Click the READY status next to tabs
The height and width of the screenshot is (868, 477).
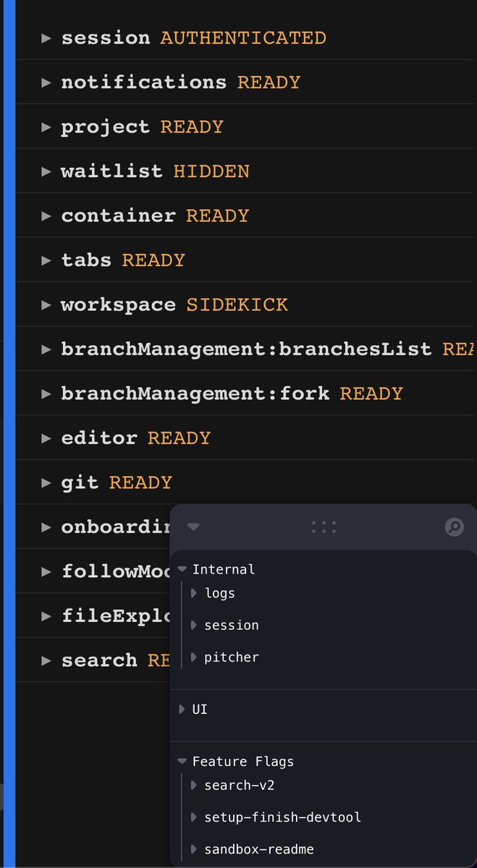153,260
